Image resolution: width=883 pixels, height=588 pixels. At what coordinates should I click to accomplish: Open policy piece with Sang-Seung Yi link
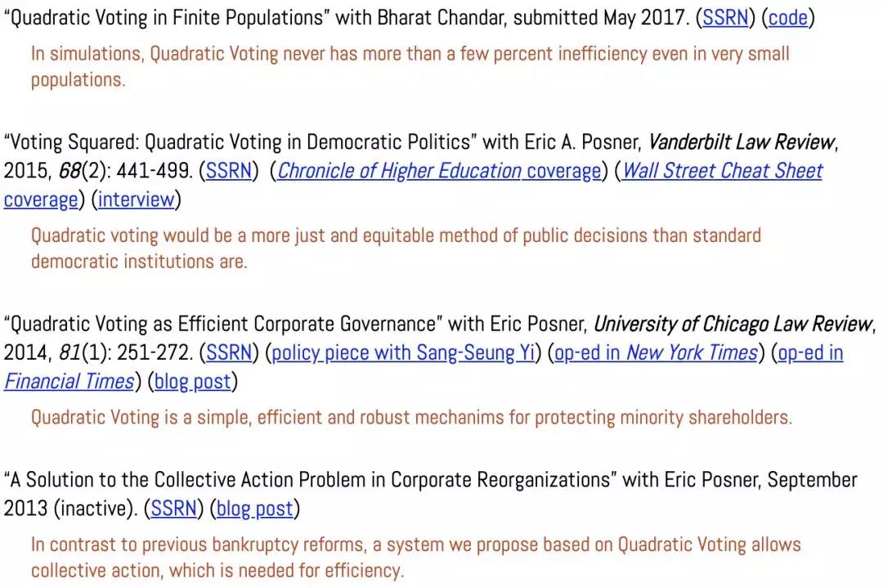pyautogui.click(x=402, y=352)
